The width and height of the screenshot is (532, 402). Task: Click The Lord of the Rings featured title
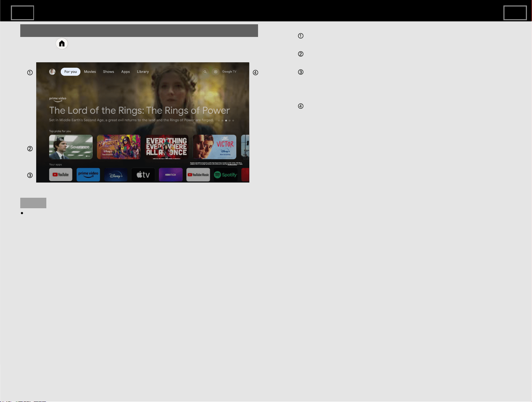[x=140, y=110]
